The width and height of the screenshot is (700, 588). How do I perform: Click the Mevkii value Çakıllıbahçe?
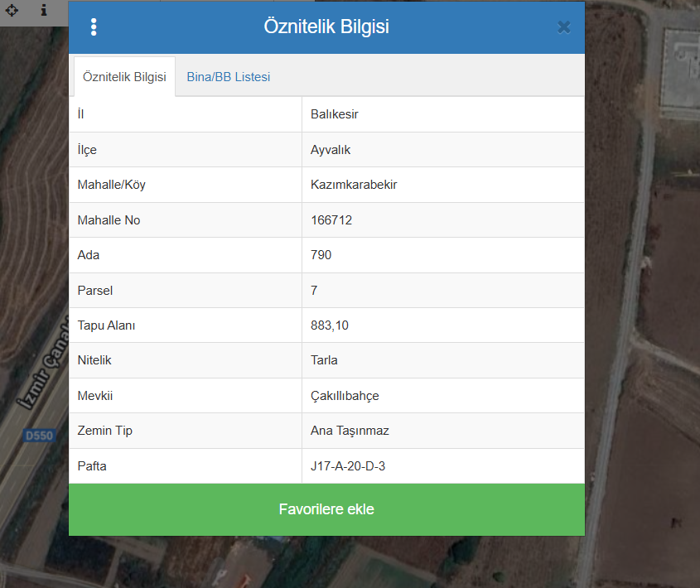coord(345,396)
